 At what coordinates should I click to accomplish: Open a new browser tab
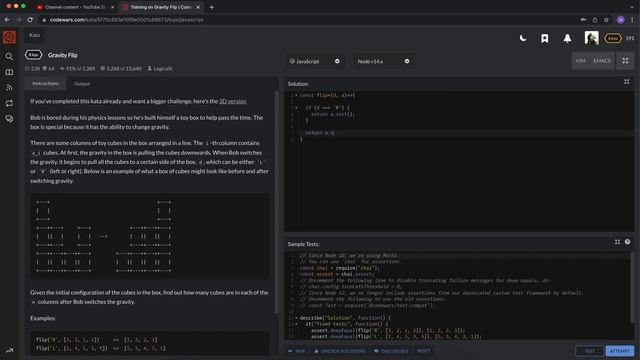[x=211, y=7]
